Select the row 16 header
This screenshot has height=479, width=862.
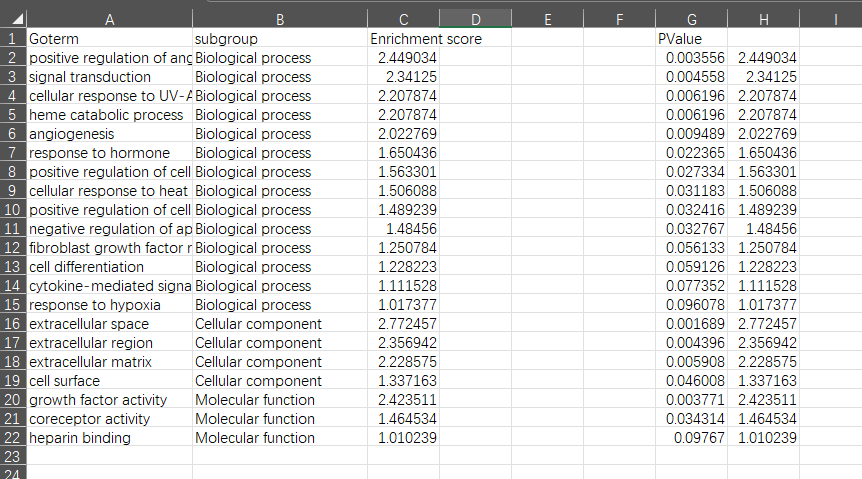[x=12, y=324]
